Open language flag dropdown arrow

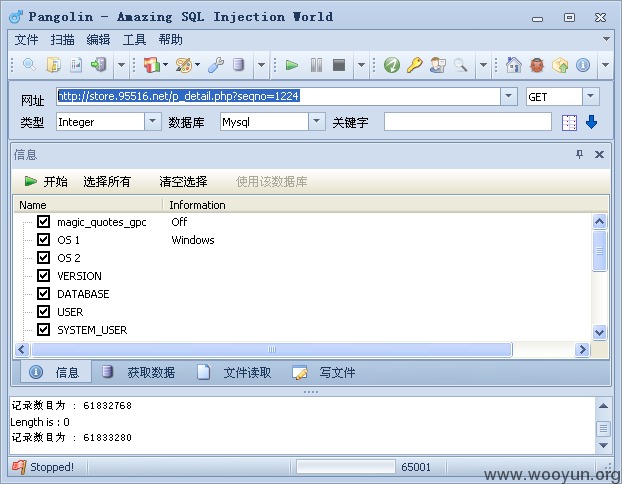pos(165,65)
